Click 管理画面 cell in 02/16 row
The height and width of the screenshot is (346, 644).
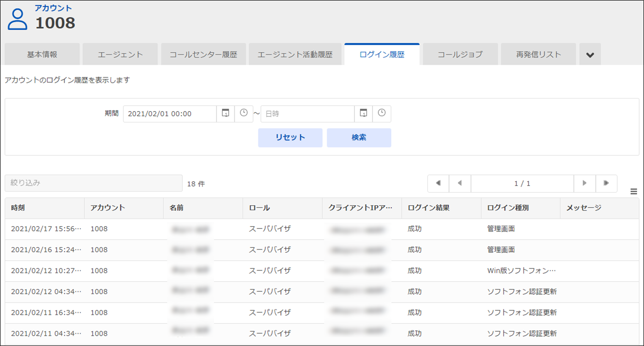pyautogui.click(x=501, y=250)
